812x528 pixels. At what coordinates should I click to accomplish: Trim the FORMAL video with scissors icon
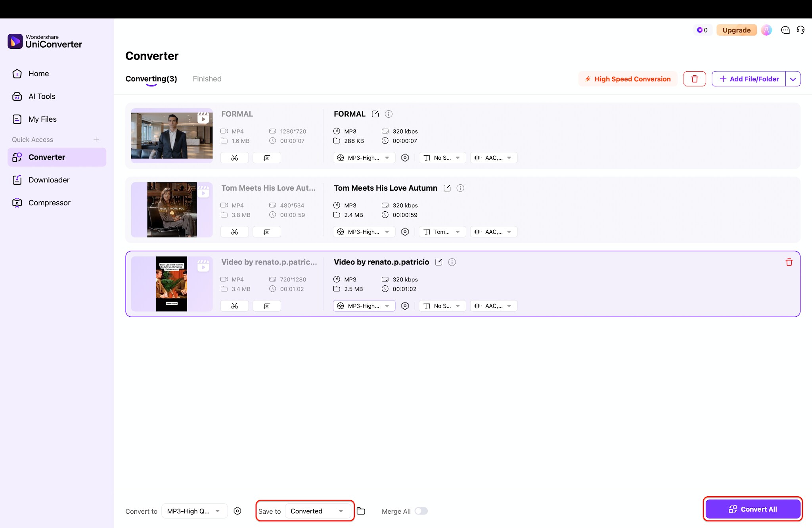[235, 158]
